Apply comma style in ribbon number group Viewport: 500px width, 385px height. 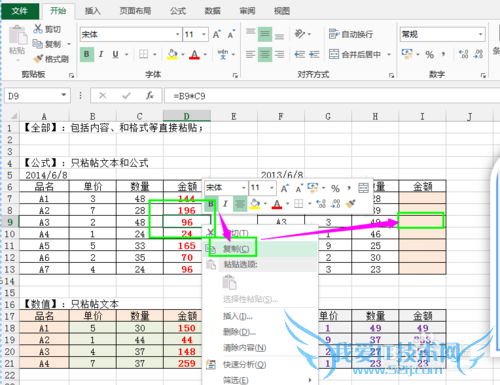click(x=443, y=54)
